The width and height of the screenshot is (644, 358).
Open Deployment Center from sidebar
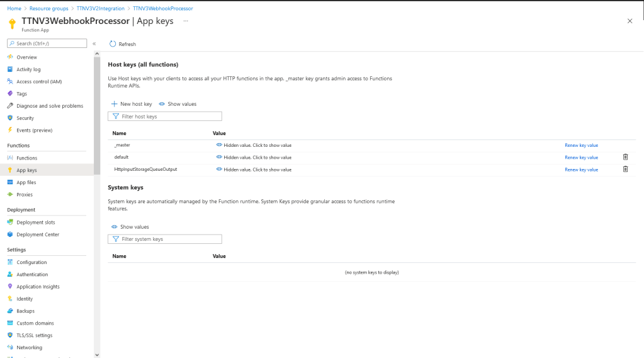37,234
